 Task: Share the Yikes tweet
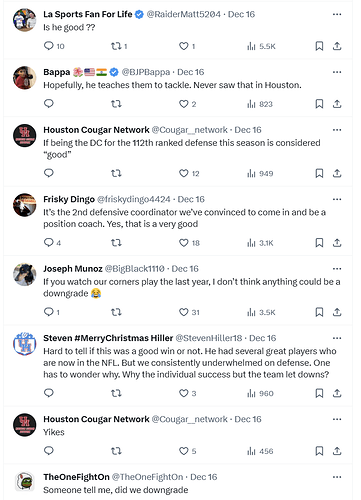[337, 451]
